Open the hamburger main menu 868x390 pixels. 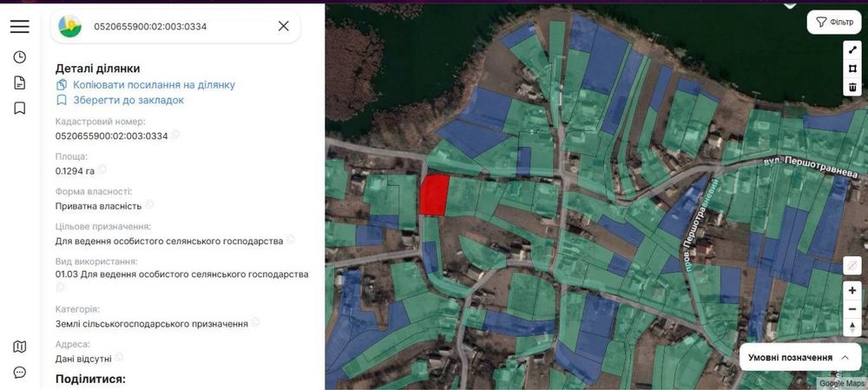[19, 26]
